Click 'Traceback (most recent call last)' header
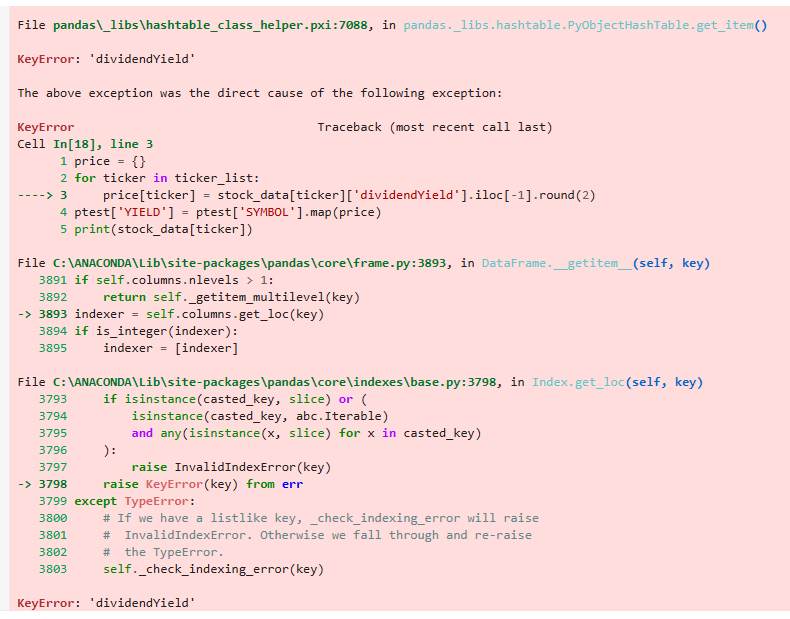This screenshot has width=790, height=619. tap(435, 127)
